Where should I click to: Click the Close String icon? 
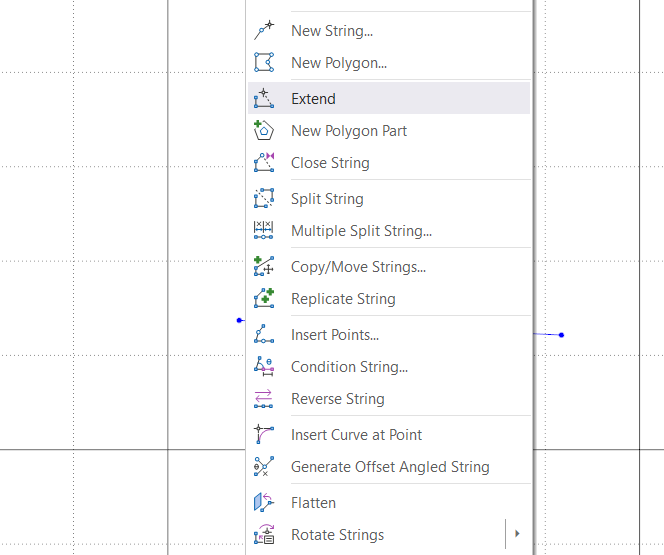(264, 163)
